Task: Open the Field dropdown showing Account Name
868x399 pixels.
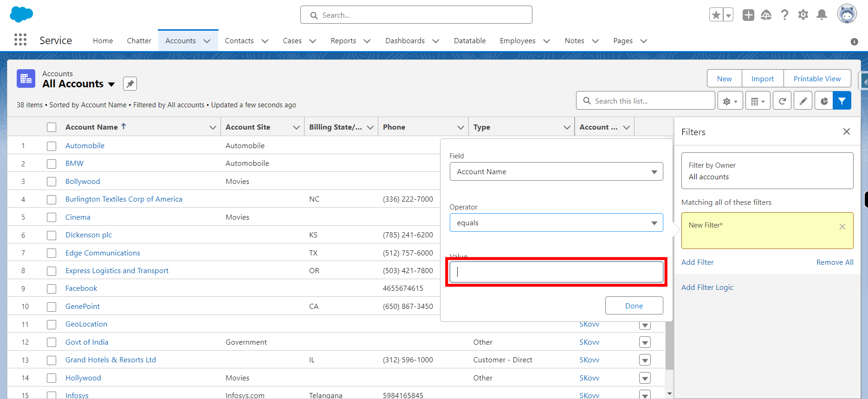Action: [556, 171]
